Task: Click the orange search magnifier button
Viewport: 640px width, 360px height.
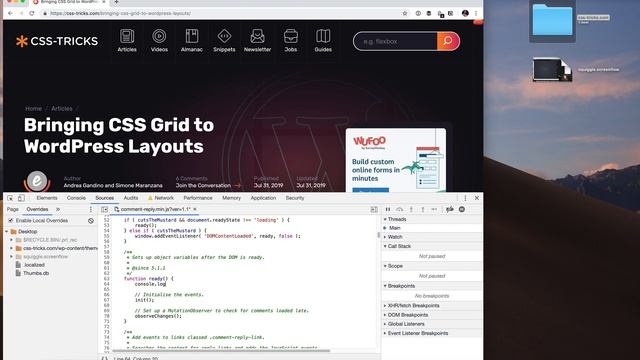Action: [x=448, y=41]
